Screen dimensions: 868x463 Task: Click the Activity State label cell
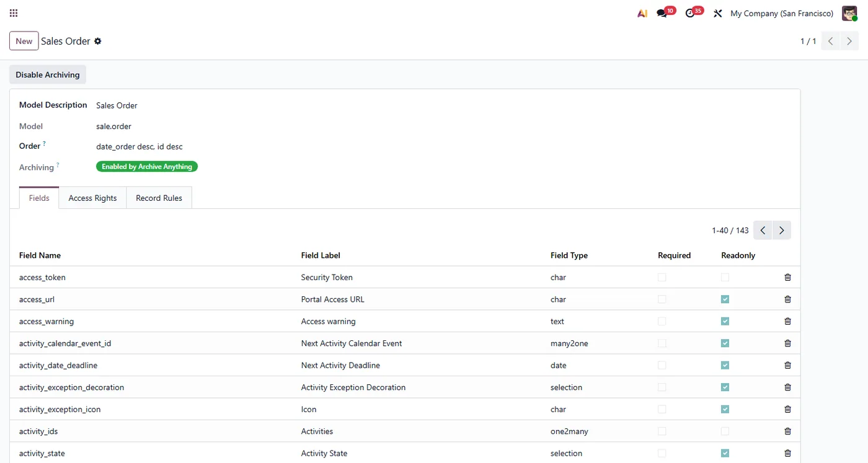click(324, 454)
